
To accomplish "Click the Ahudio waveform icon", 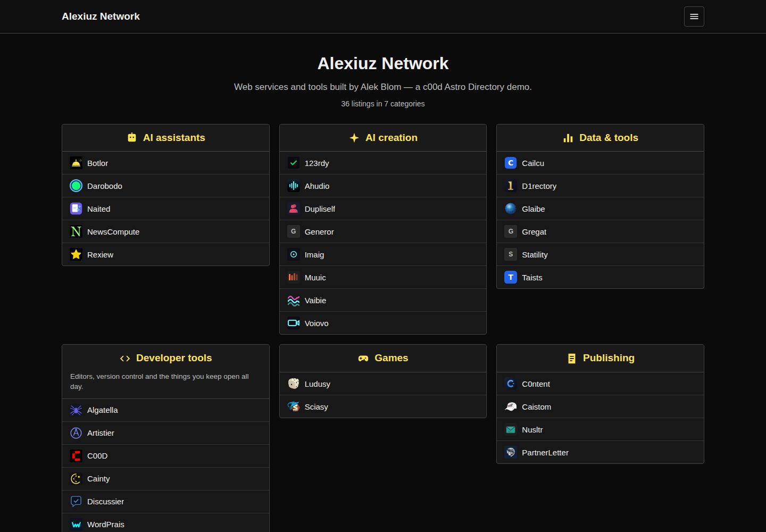I will [294, 186].
